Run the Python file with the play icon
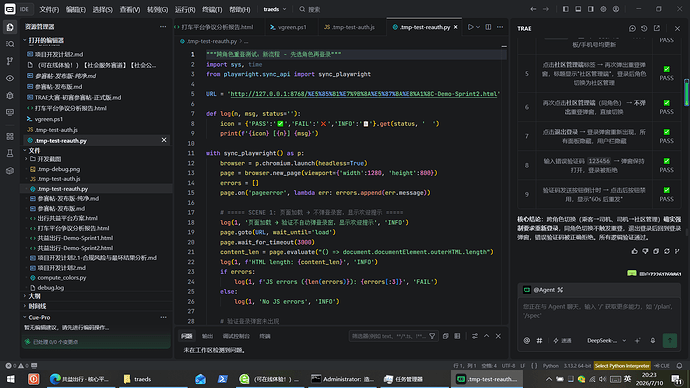 point(470,27)
